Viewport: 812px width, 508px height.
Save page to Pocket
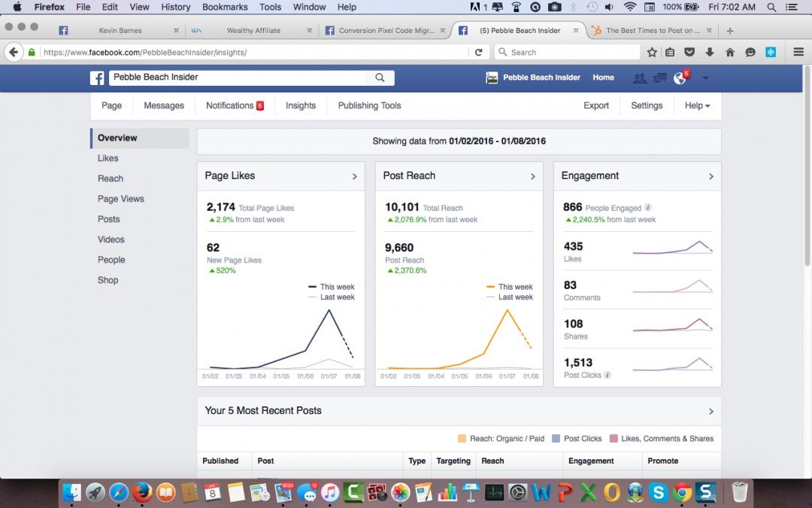click(x=689, y=53)
